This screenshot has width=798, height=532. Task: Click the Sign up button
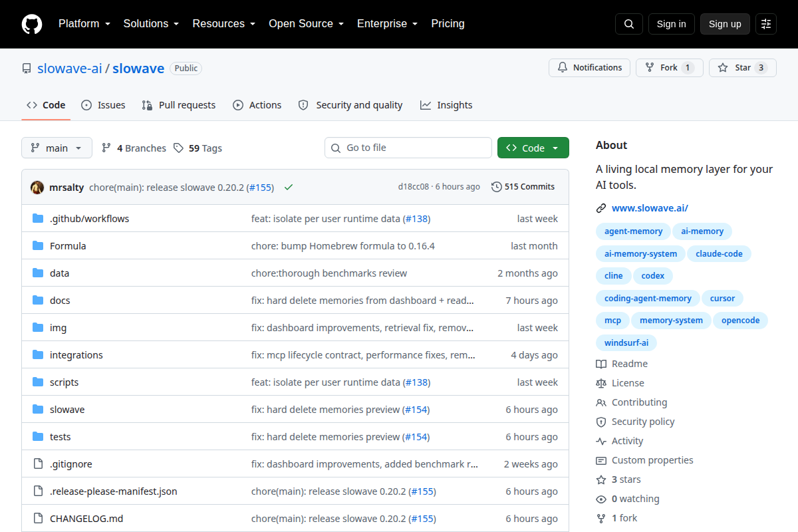point(725,24)
